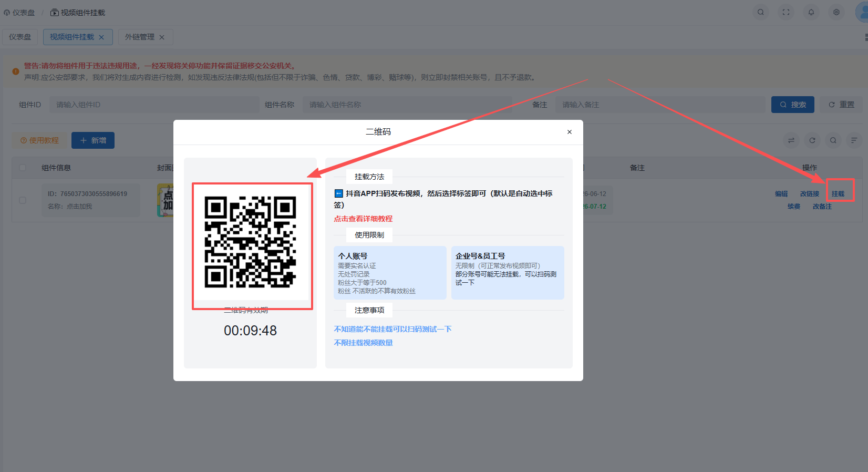
Task: Click the 二维码 dialog title
Action: [x=378, y=132]
